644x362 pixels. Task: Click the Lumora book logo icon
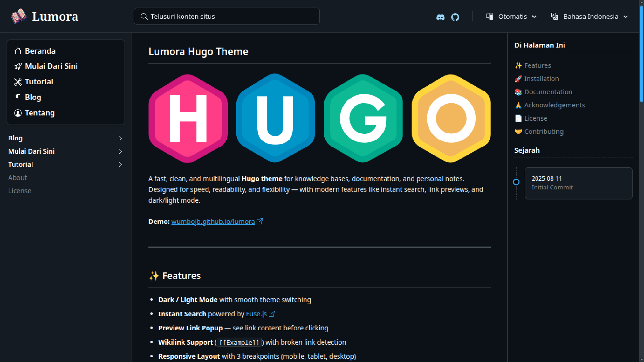coord(19,16)
